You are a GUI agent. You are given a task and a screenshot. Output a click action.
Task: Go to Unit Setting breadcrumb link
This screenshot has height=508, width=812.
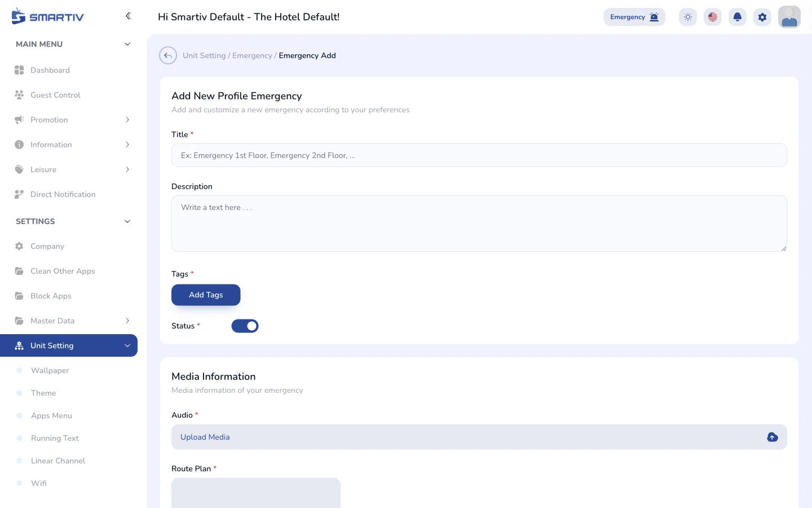[204, 55]
